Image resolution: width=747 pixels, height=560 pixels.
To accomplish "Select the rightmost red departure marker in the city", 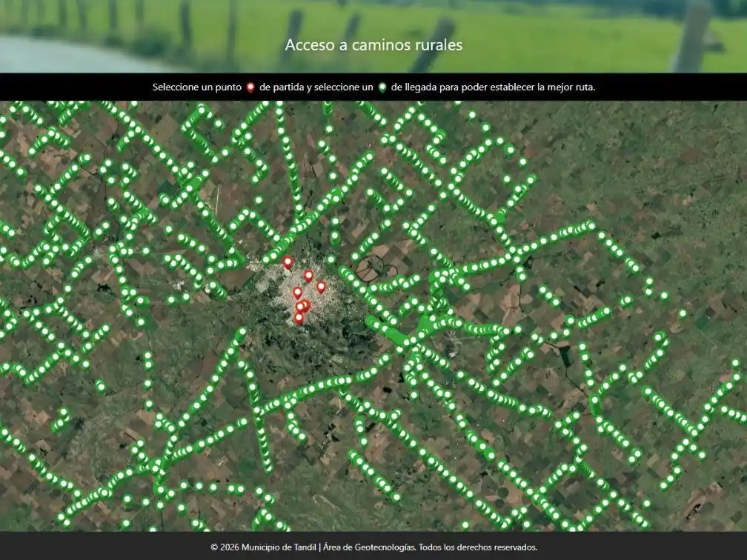I will pyautogui.click(x=321, y=287).
